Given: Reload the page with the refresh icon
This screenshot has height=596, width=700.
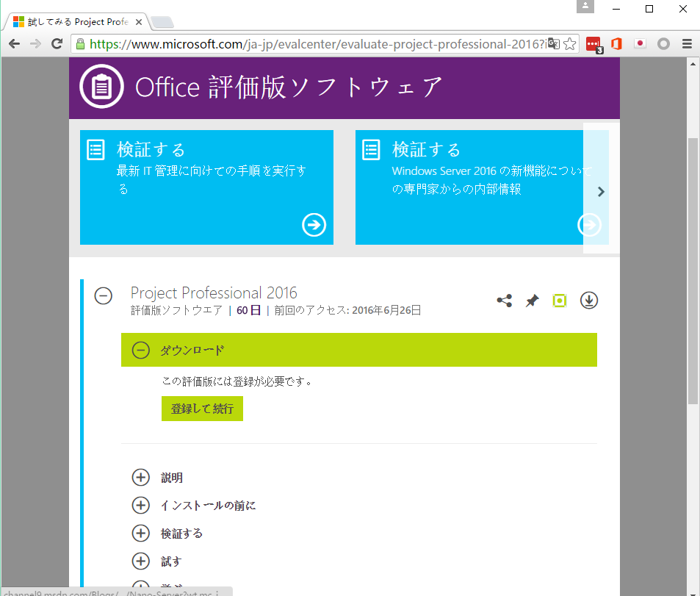Looking at the screenshot, I should tap(57, 44).
